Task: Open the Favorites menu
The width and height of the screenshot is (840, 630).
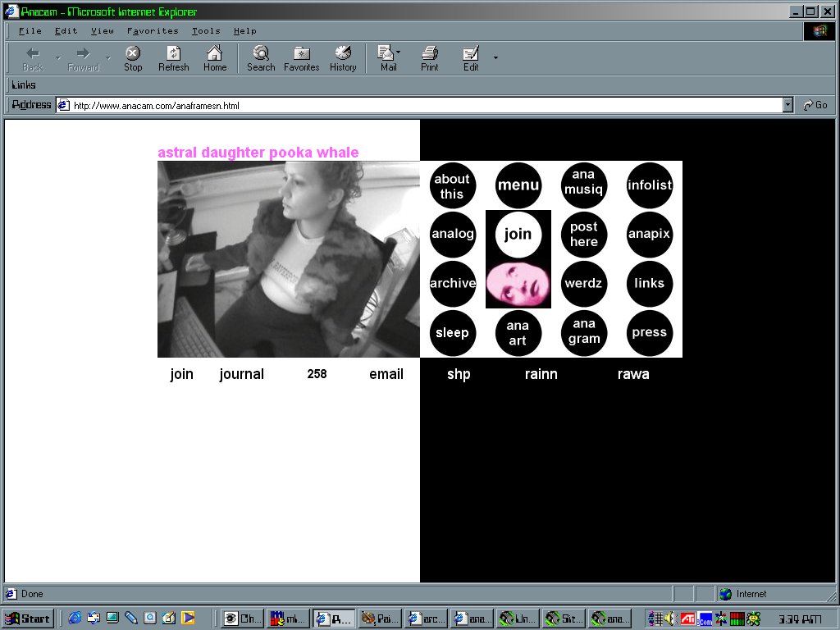Action: pyautogui.click(x=153, y=31)
